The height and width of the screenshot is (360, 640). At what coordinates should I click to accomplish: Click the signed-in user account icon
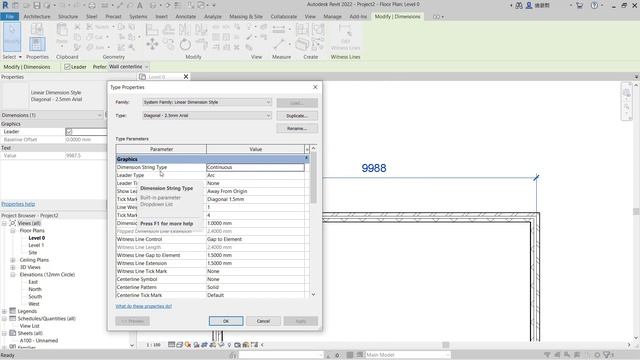point(529,5)
